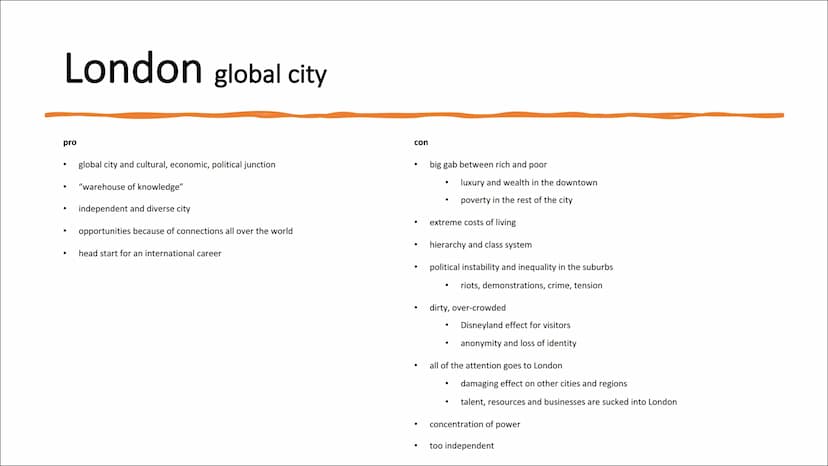The image size is (828, 466).
Task: Click 'Disneyland effect for visitors' sub-bullet
Action: [x=515, y=325]
